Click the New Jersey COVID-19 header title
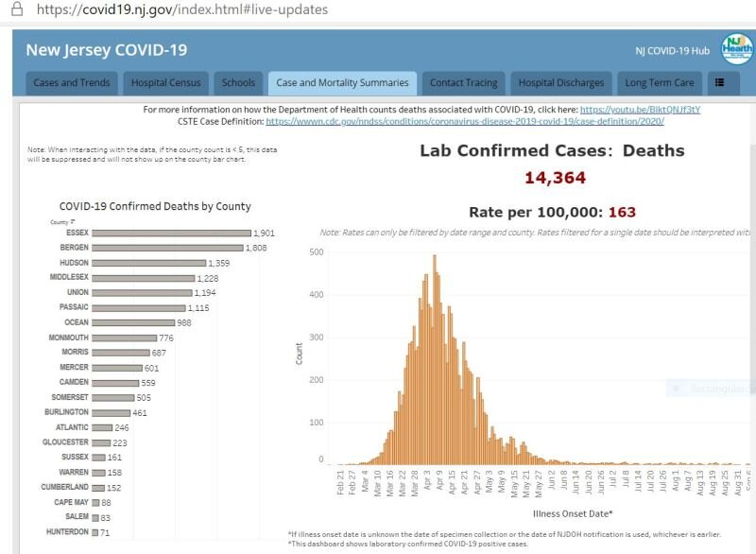The height and width of the screenshot is (554, 756). click(107, 50)
